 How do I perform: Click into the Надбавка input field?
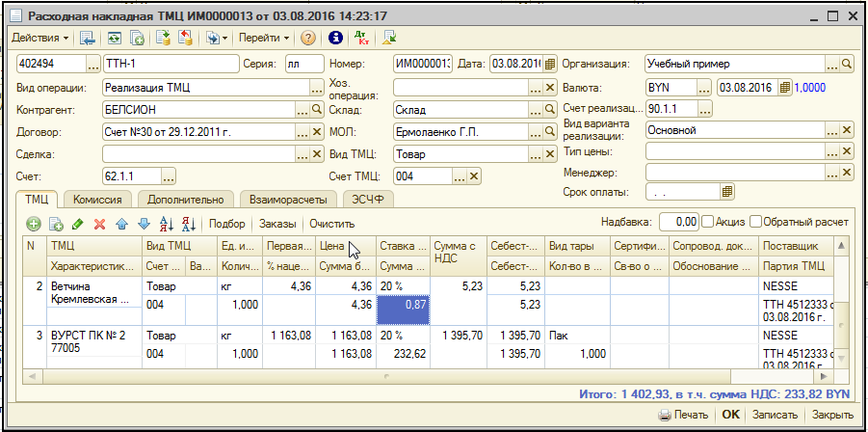[679, 221]
